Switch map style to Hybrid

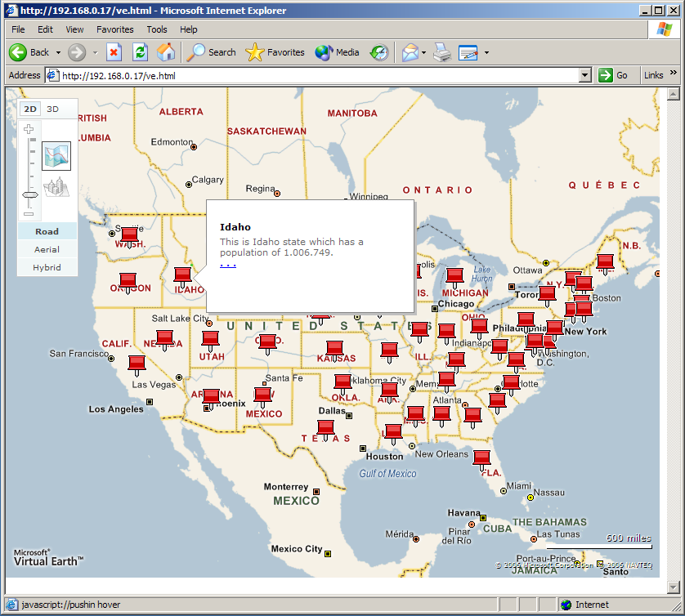pyautogui.click(x=47, y=267)
